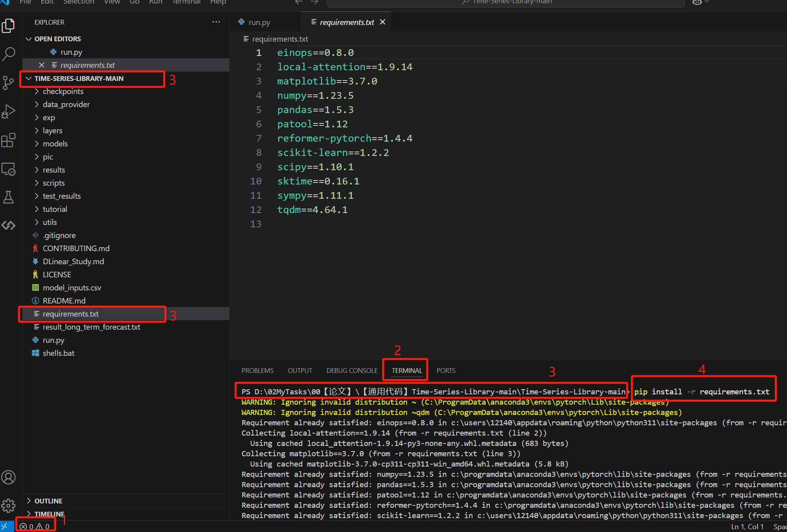Open the Search view in activity bar
Image resolution: width=787 pixels, height=532 pixels.
tap(9, 54)
